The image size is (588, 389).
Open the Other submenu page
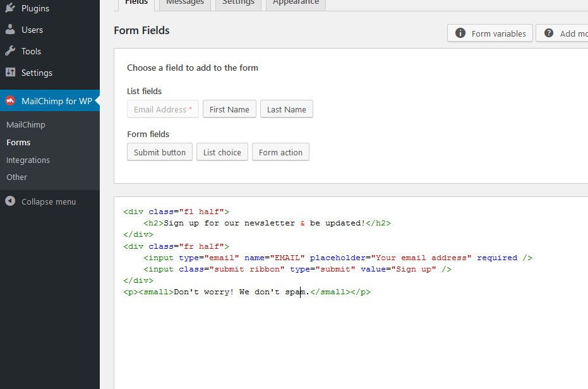16,177
